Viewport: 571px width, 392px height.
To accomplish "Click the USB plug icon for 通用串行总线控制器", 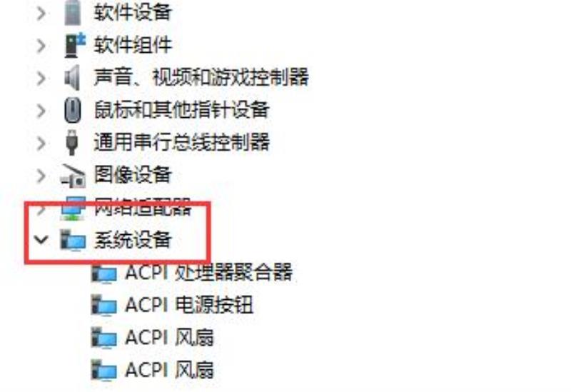I will (x=72, y=142).
